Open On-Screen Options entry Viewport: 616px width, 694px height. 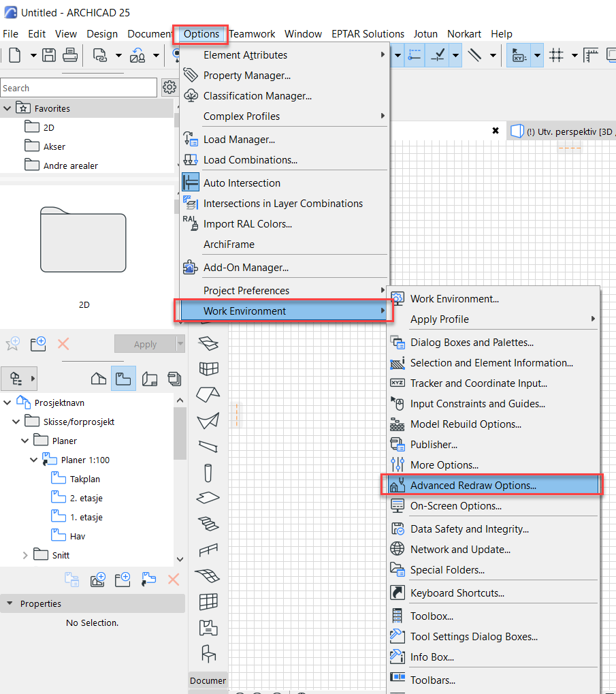point(455,506)
